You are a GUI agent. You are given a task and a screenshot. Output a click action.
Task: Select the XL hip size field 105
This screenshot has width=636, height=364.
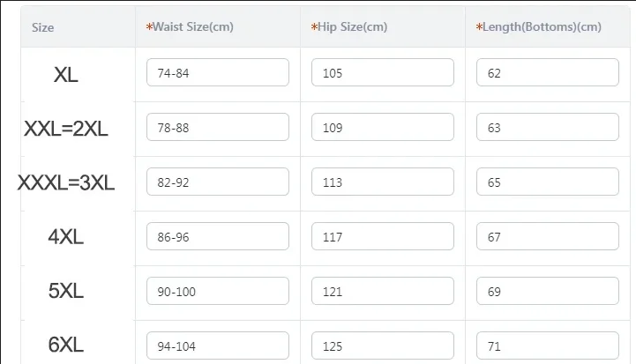tap(383, 72)
